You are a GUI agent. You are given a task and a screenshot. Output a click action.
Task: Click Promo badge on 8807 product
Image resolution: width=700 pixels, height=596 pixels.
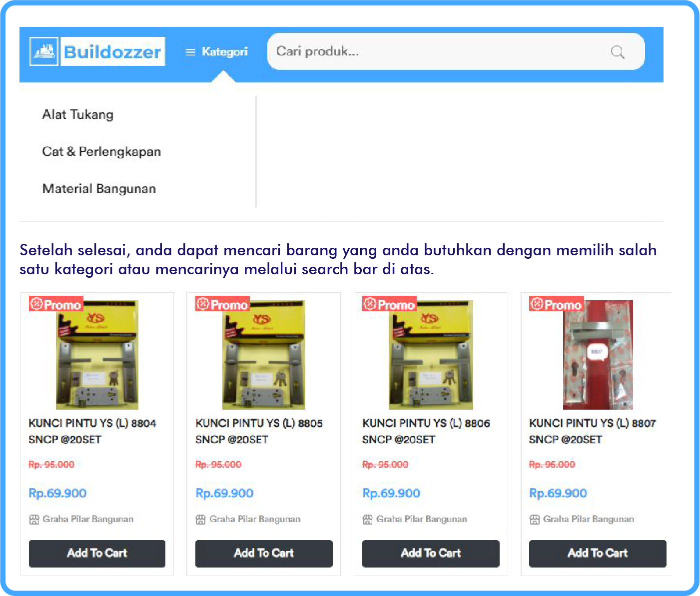(556, 304)
